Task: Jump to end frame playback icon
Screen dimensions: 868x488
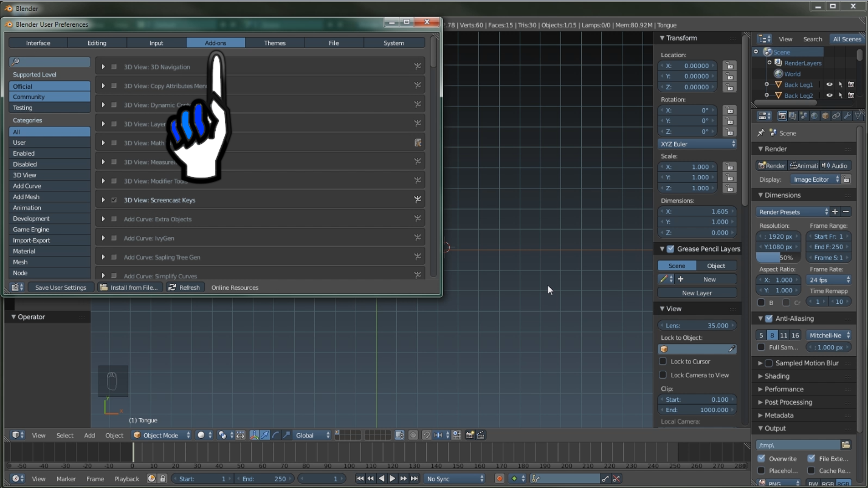Action: [x=415, y=479]
